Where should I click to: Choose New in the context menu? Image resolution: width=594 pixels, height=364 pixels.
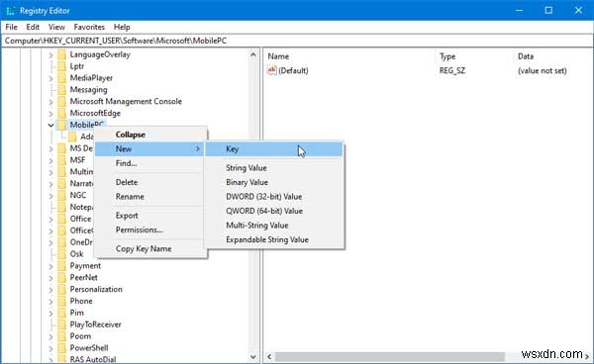click(149, 149)
